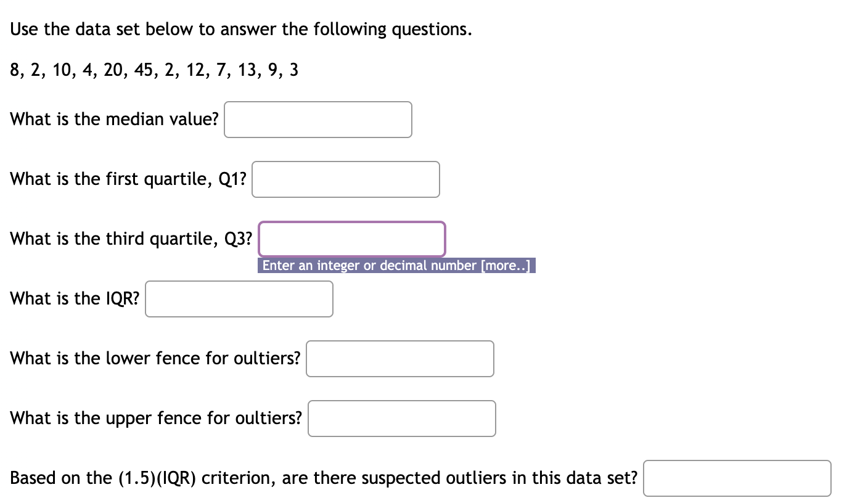Select the instruction text at the top
The height and width of the screenshot is (503, 868).
[x=240, y=29]
